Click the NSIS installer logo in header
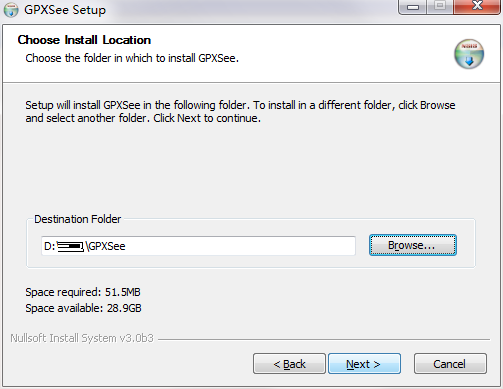 pos(469,54)
